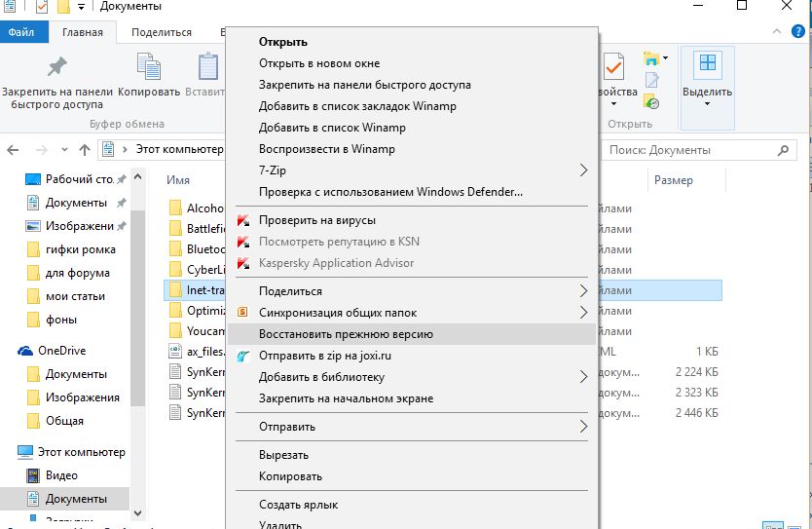The height and width of the screenshot is (529, 812).
Task: Collapse the ribbon using the chevron
Action: pyautogui.click(x=776, y=32)
